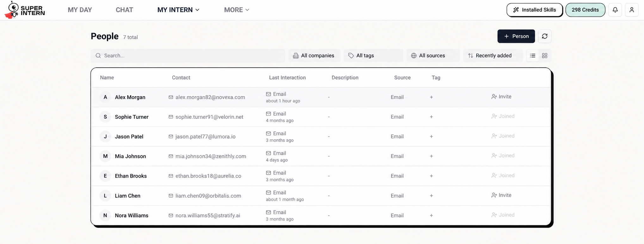Open Jason Patel's name
The height and width of the screenshot is (244, 644).
tap(129, 137)
